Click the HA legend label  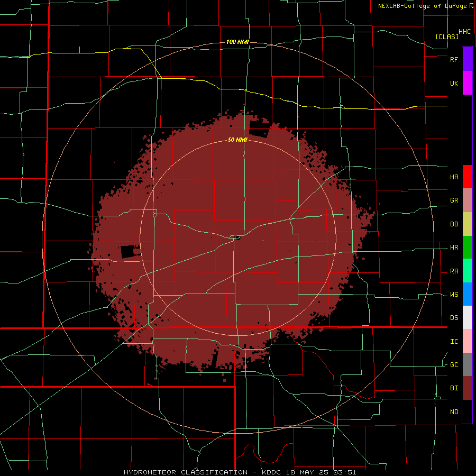[454, 177]
